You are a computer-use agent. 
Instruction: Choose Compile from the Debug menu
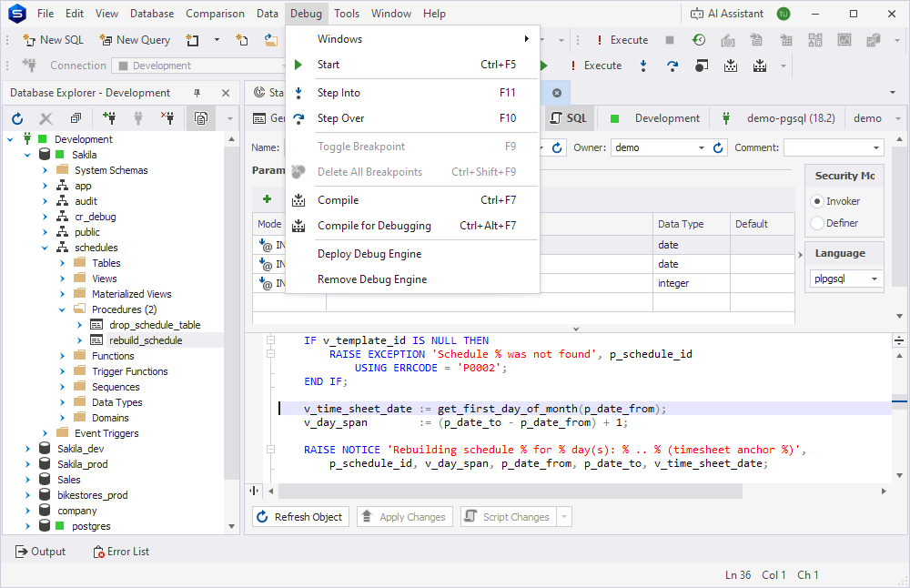(413, 200)
